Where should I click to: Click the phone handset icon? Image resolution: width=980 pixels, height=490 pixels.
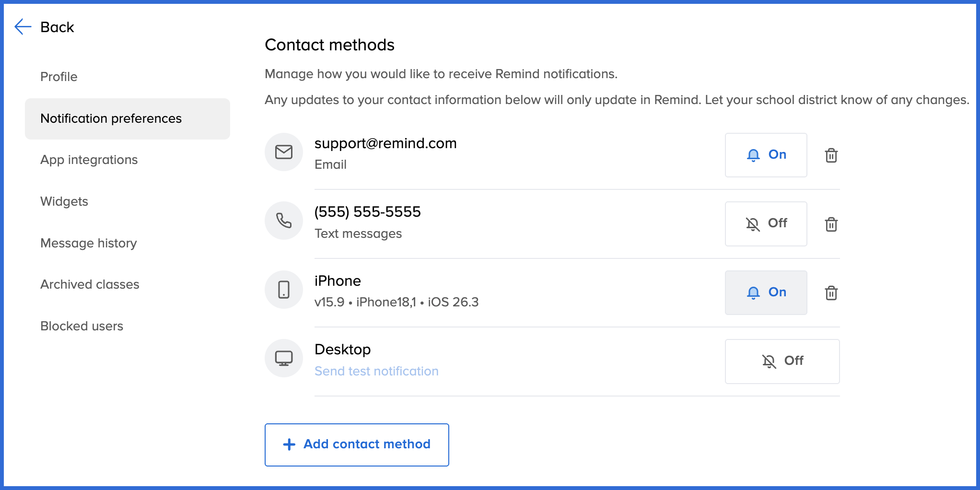[284, 221]
